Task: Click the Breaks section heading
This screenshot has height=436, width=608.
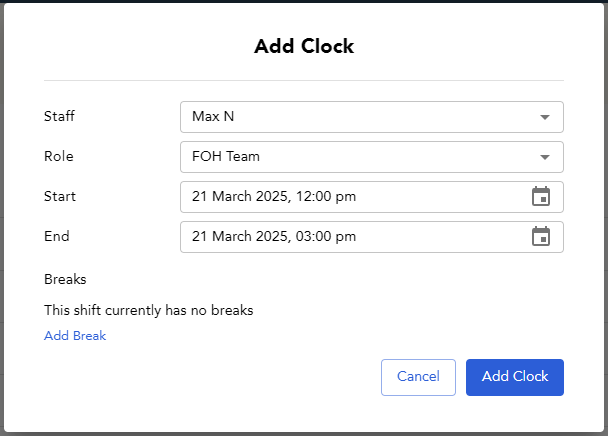Action: click(x=65, y=279)
